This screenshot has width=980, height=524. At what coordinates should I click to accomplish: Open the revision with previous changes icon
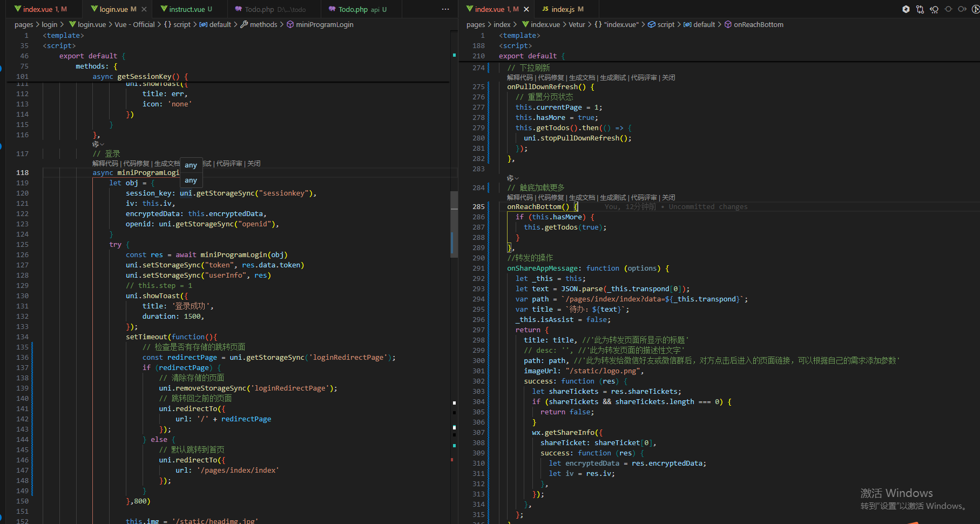click(x=934, y=9)
